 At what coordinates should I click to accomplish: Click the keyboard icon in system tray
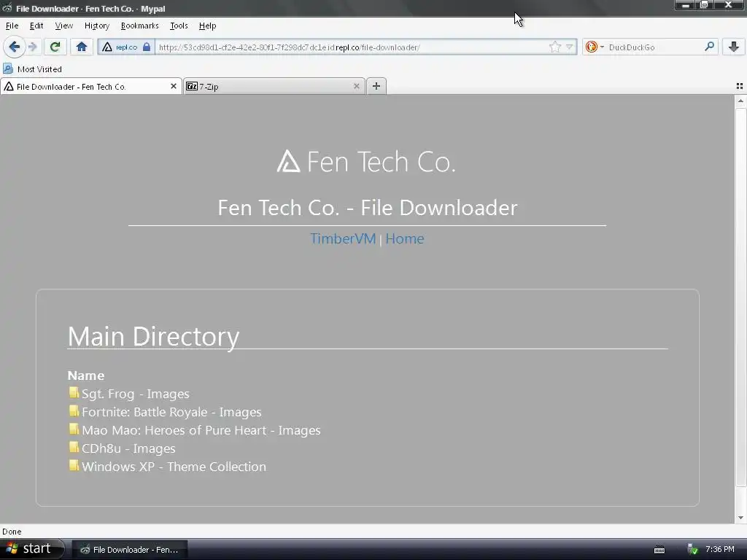(659, 550)
